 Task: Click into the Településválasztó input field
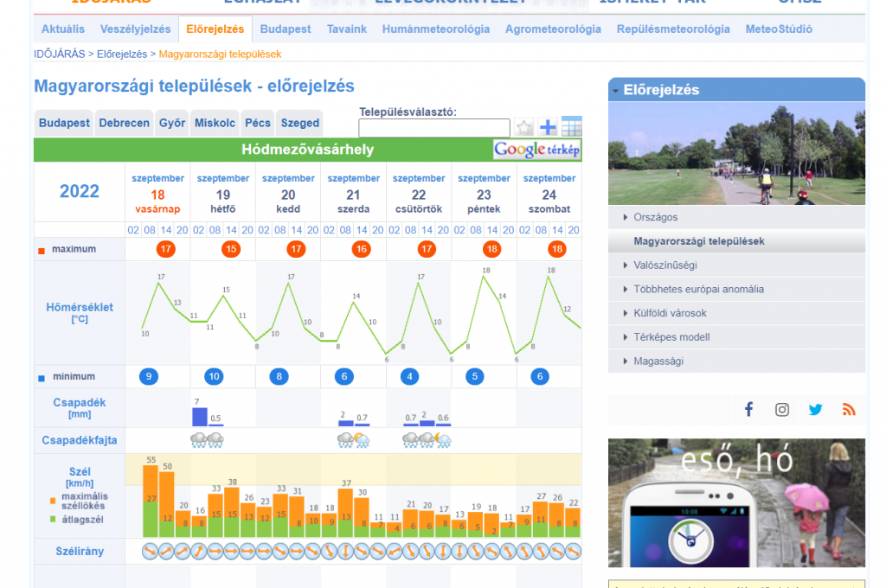pos(434,128)
